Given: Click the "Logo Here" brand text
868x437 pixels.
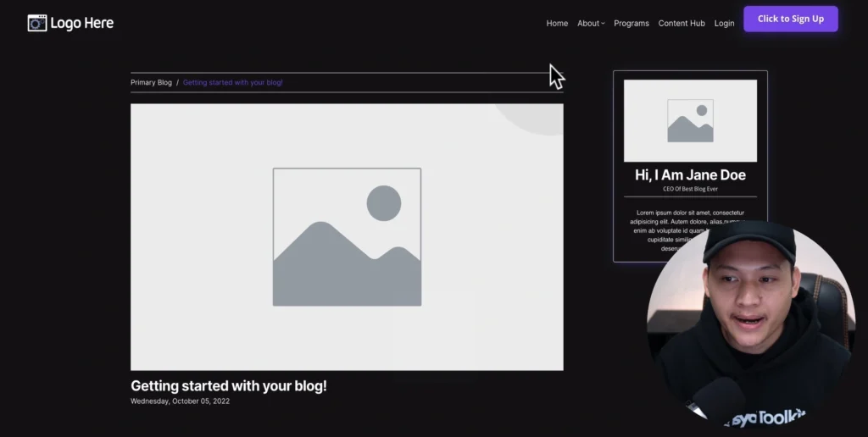Looking at the screenshot, I should coord(81,23).
